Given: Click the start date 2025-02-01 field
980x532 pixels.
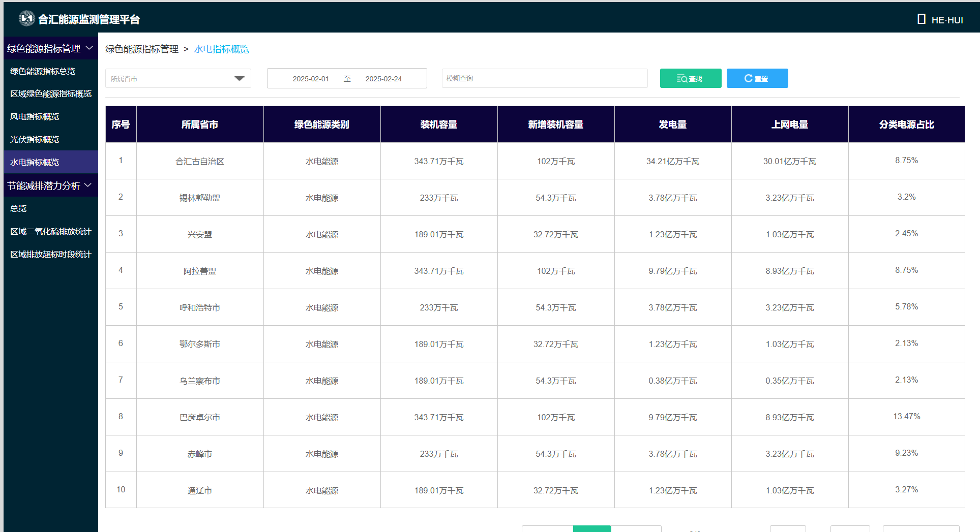Looking at the screenshot, I should tap(311, 79).
